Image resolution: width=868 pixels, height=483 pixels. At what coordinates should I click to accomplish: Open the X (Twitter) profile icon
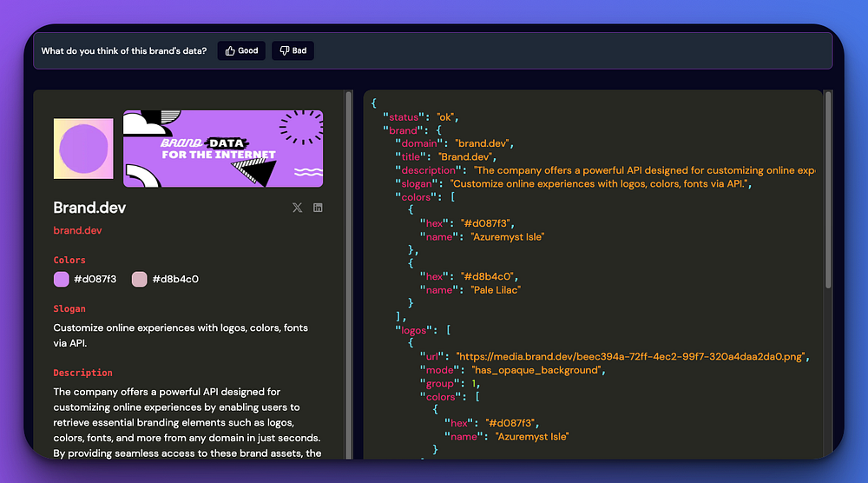click(297, 208)
